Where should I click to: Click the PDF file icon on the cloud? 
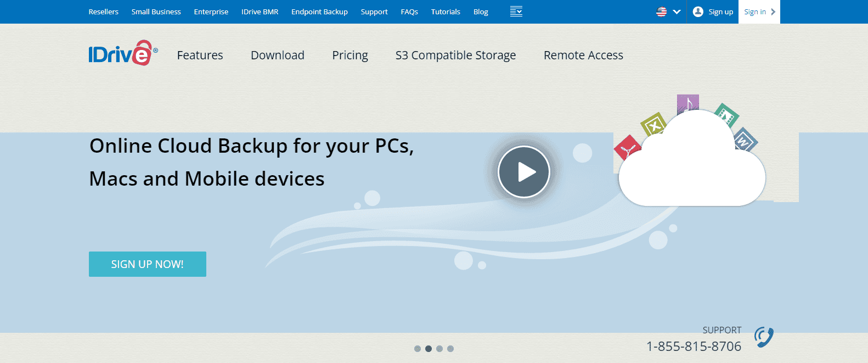tap(628, 148)
